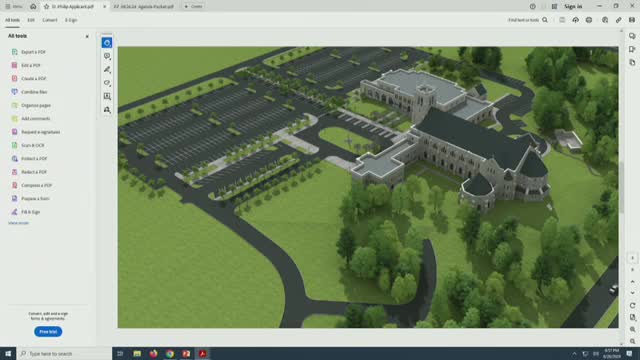This screenshot has height=360, width=640.
Task: Open page display options icon on right rail
Action: click(633, 317)
